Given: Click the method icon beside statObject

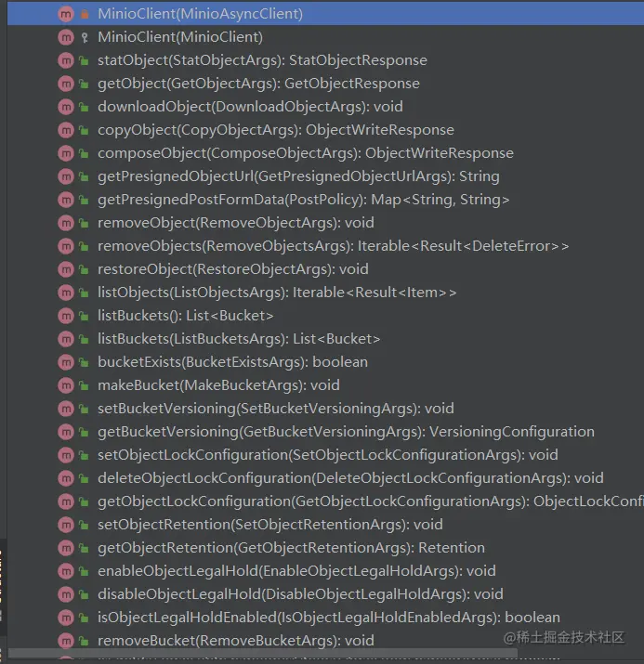Looking at the screenshot, I should coord(66,60).
